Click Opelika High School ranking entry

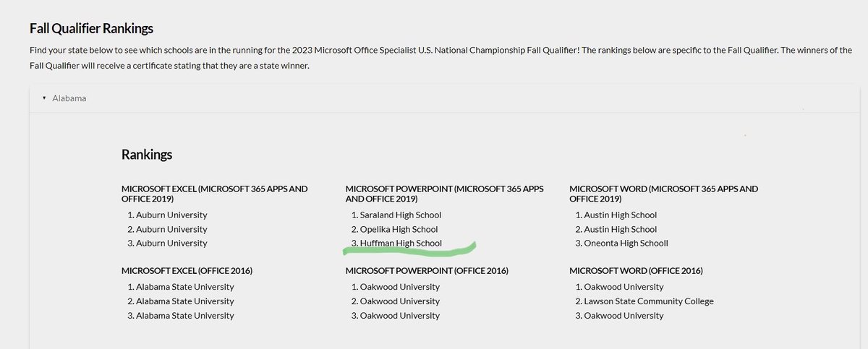click(399, 229)
